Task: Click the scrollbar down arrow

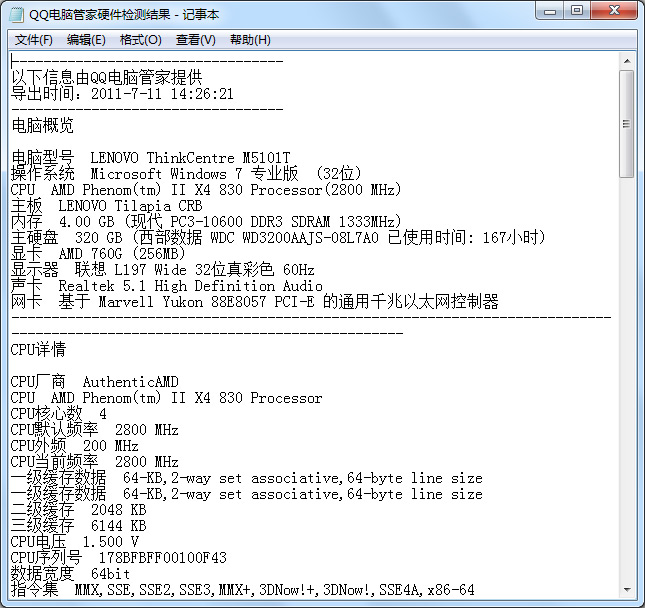Action: click(x=627, y=589)
